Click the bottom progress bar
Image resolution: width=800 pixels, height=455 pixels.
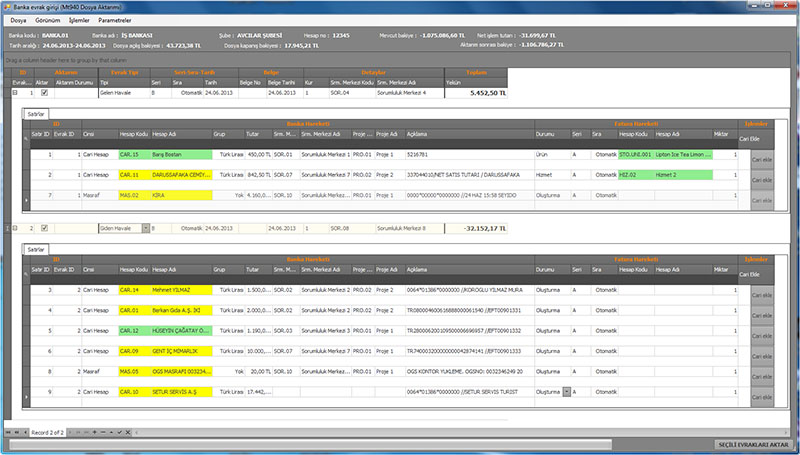[310, 445]
